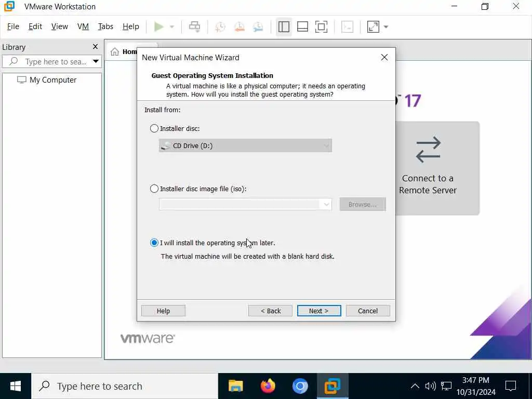Screen dimensions: 532x399
Task: Click the network tray icon
Action: pyautogui.click(x=446, y=386)
